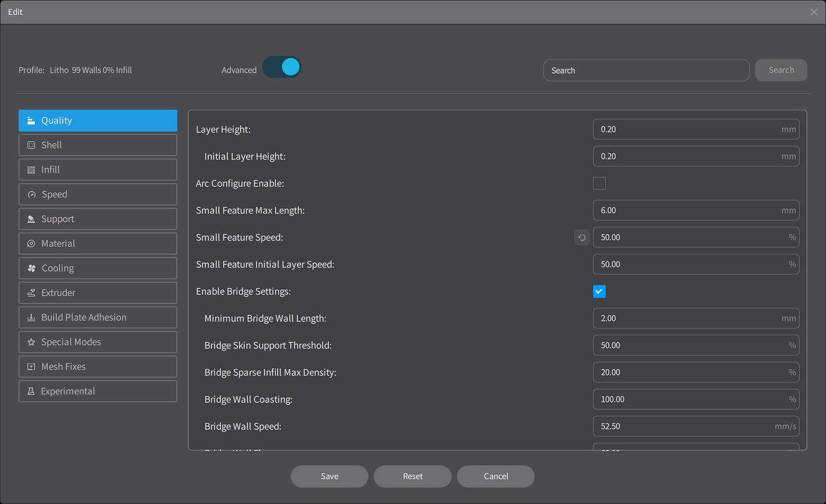The width and height of the screenshot is (826, 504).
Task: Select the Quality settings category icon
Action: point(31,120)
